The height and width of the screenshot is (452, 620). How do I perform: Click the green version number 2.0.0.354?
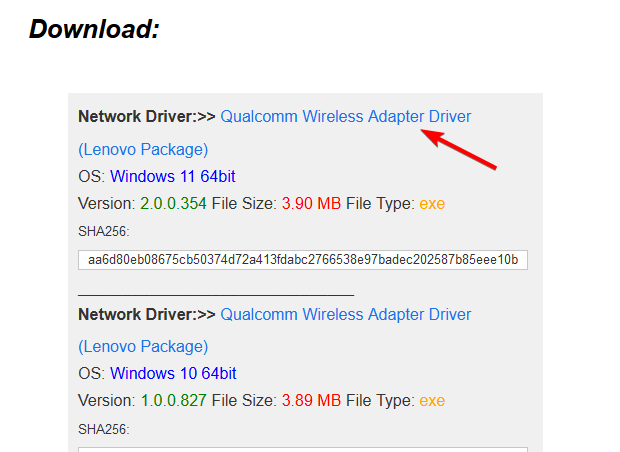point(174,204)
